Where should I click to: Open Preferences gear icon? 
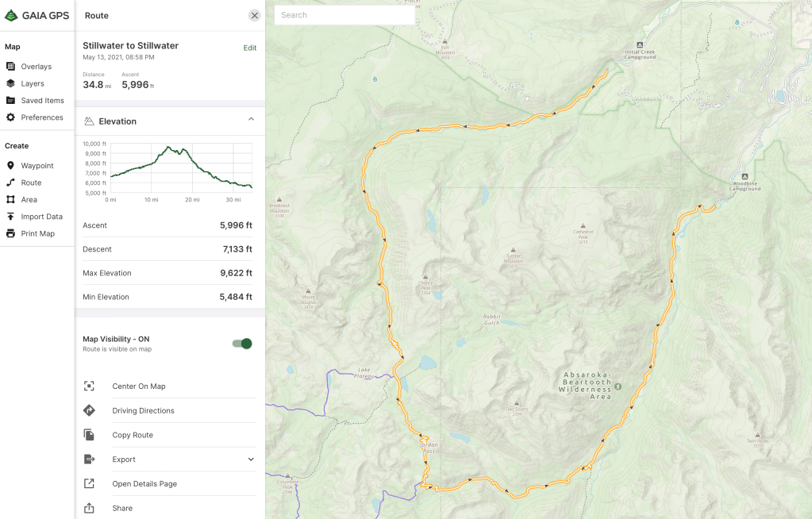click(10, 117)
